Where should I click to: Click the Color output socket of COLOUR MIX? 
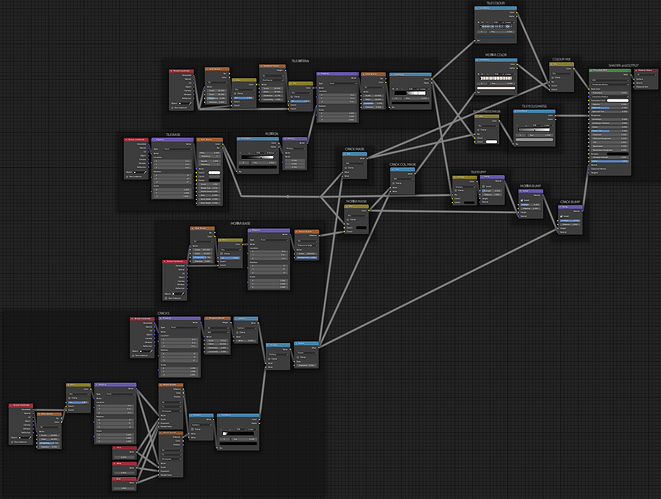(x=574, y=69)
